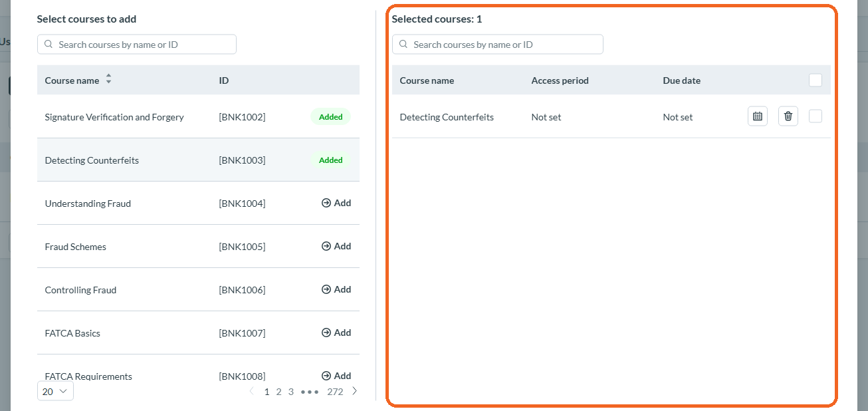This screenshot has height=411, width=868.
Task: Select page 1 in pagination
Action: [x=267, y=392]
